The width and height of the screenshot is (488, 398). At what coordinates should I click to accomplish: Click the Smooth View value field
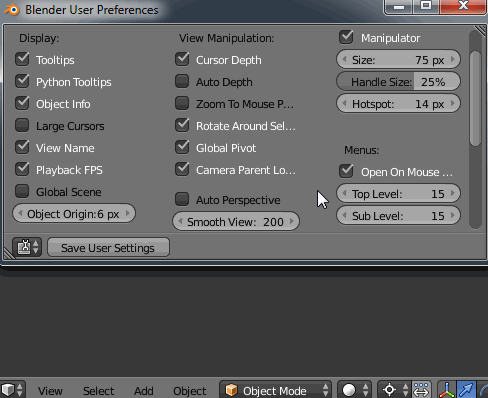tap(236, 221)
